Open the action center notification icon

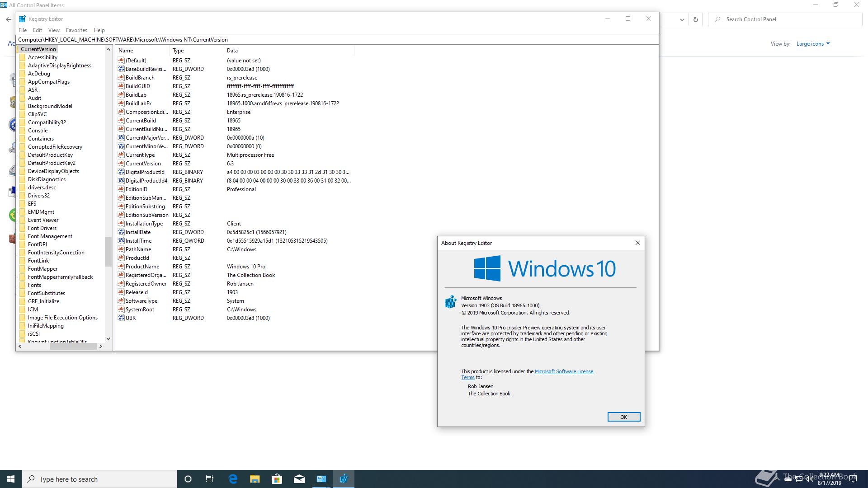click(x=853, y=479)
